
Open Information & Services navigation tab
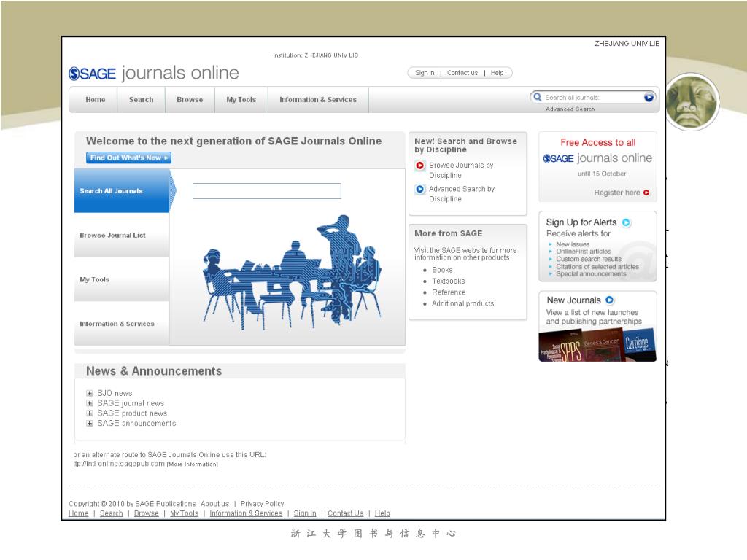point(318,99)
